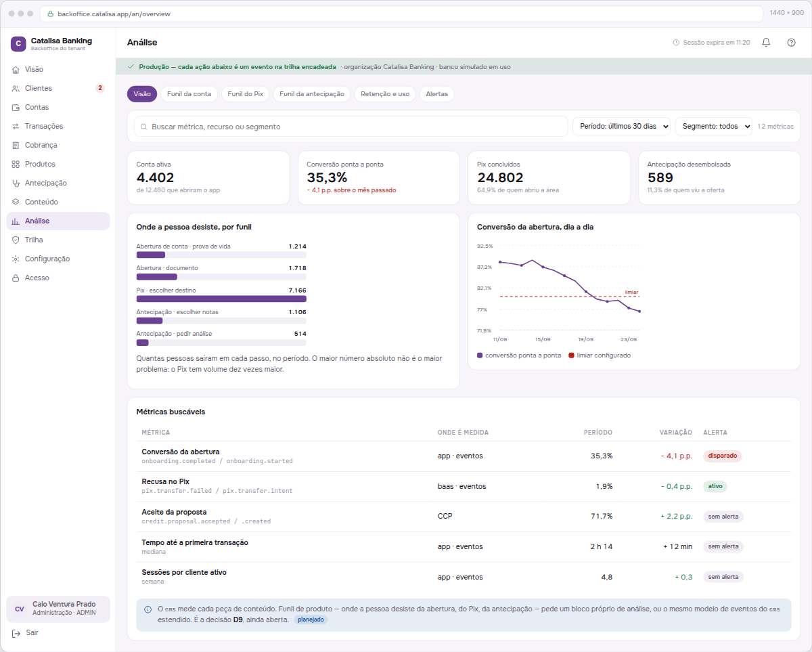Click the Pix · escolher destino bar
The image size is (812, 652).
(221, 299)
